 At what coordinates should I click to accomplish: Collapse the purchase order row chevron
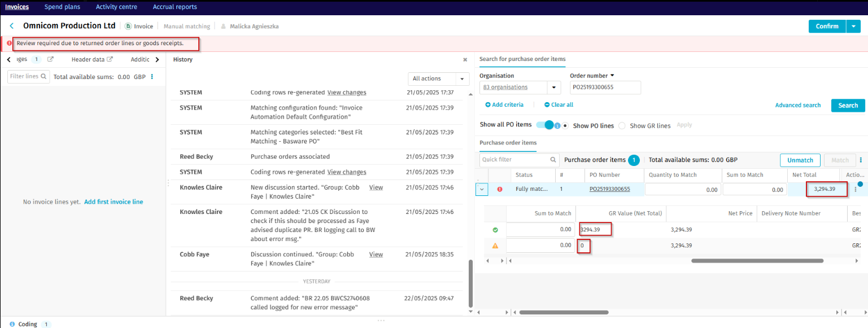coord(482,189)
